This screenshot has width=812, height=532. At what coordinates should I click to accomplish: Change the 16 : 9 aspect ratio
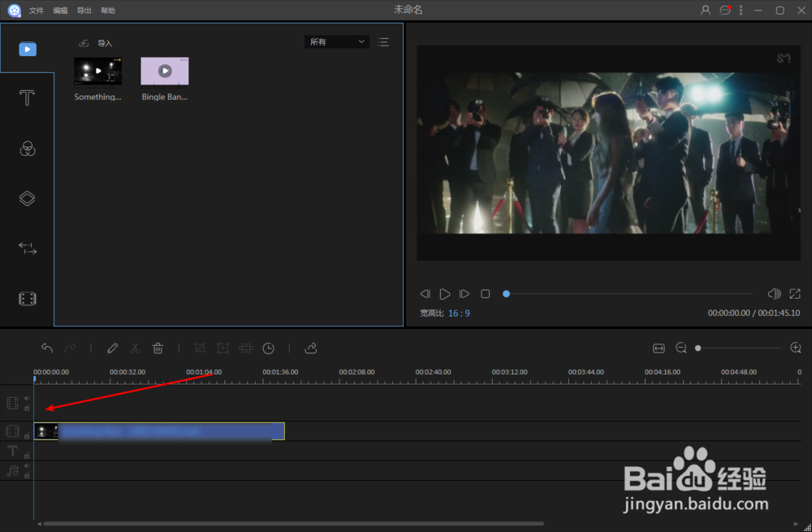pos(460,313)
